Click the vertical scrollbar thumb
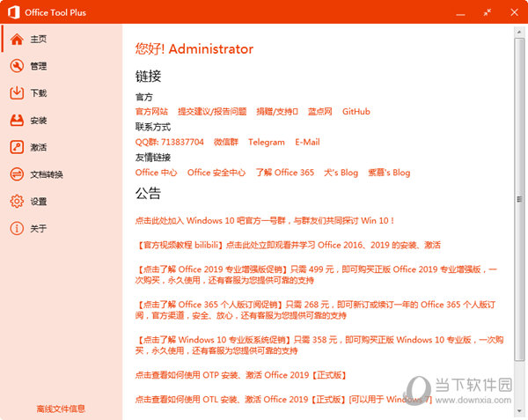The width and height of the screenshot is (528, 420). pyautogui.click(x=519, y=199)
